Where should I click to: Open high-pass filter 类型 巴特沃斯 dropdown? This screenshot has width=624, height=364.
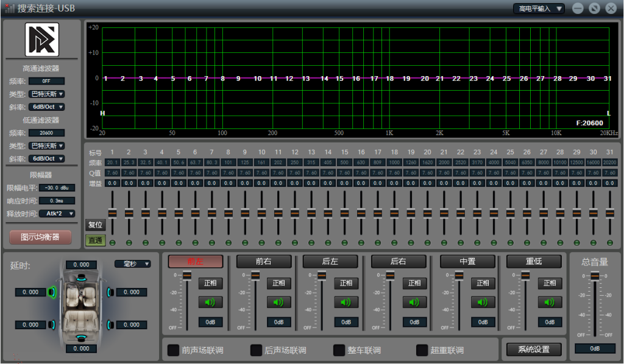point(46,94)
